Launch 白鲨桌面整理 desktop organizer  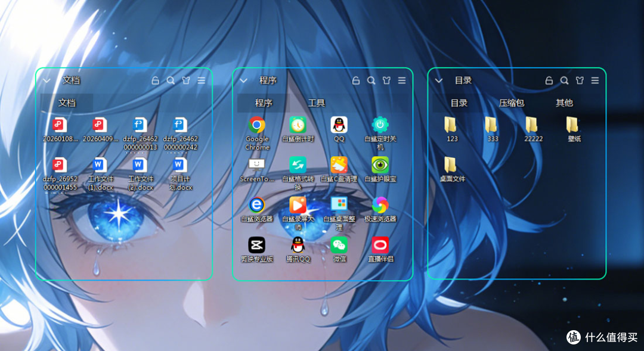coord(339,205)
